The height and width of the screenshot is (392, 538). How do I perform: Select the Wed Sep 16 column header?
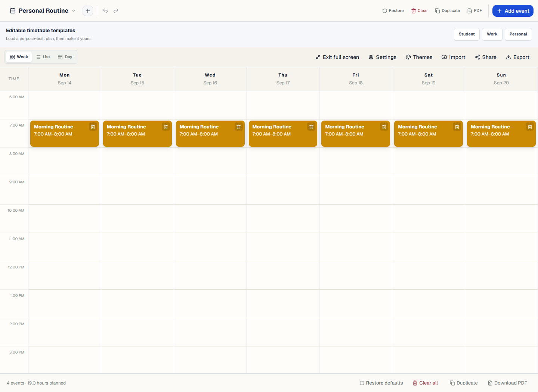click(210, 79)
